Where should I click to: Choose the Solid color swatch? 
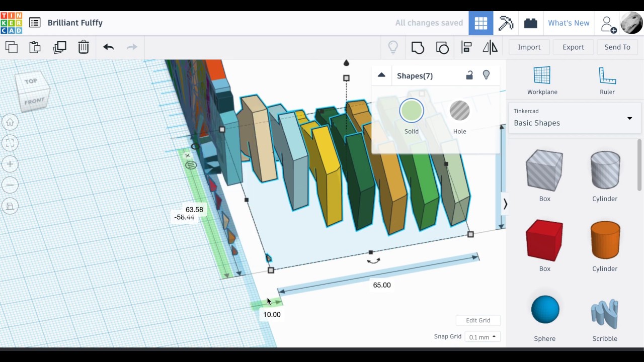[412, 111]
